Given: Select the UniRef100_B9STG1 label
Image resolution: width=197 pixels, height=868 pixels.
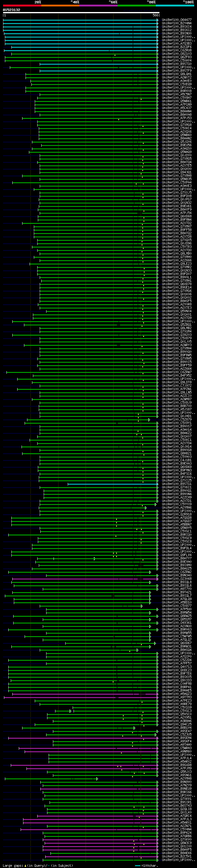Looking at the screenshot, I should point(176,484).
